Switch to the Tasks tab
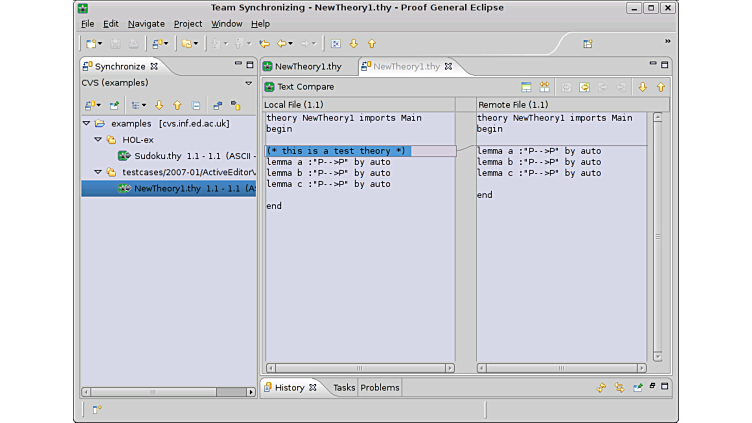The height and width of the screenshot is (423, 752). point(343,387)
